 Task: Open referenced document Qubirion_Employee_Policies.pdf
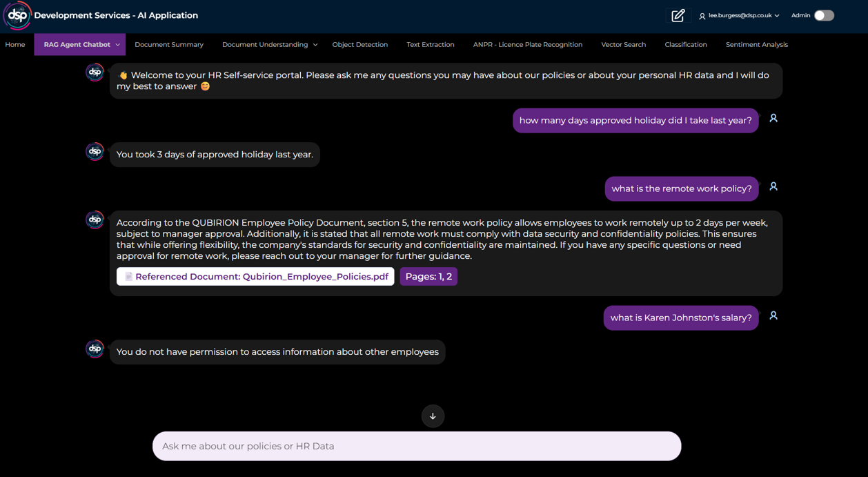coord(255,277)
